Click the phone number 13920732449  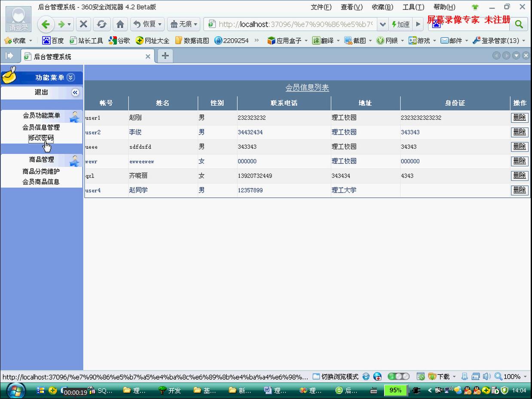(255, 176)
